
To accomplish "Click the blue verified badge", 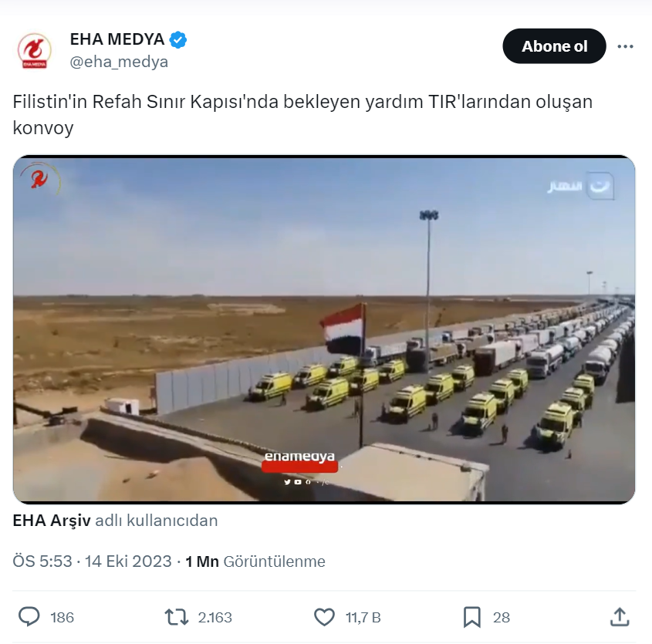I will tap(178, 40).
